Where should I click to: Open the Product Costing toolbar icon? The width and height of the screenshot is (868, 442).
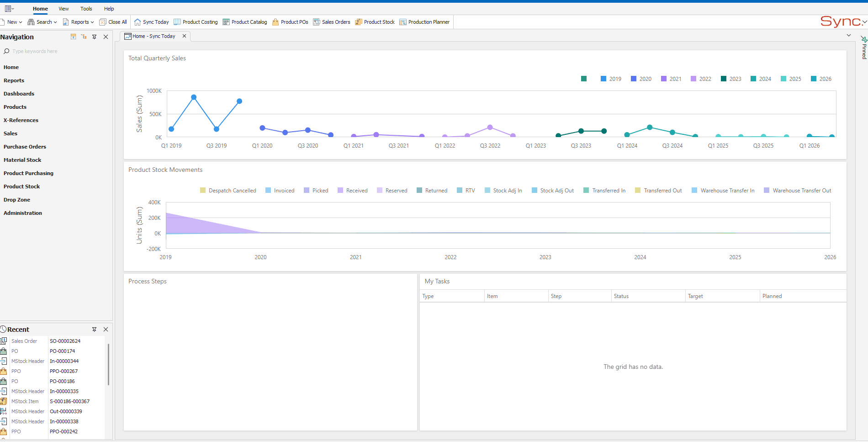(x=177, y=22)
